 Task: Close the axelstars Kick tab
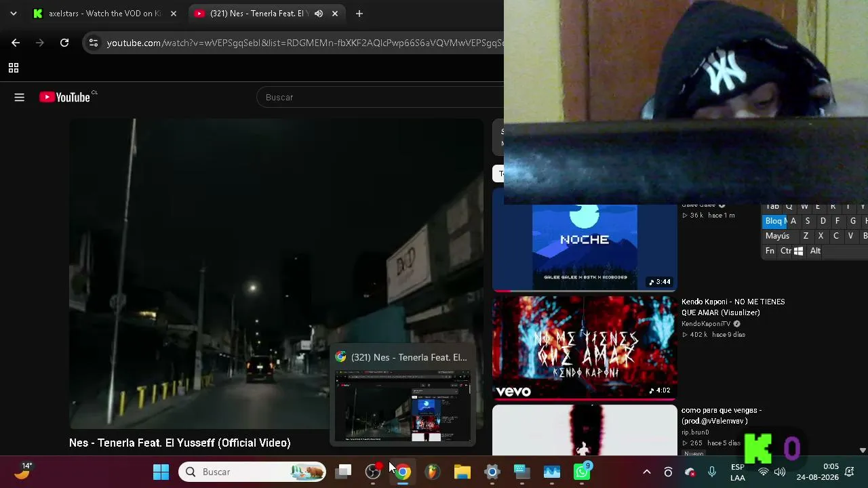click(174, 14)
